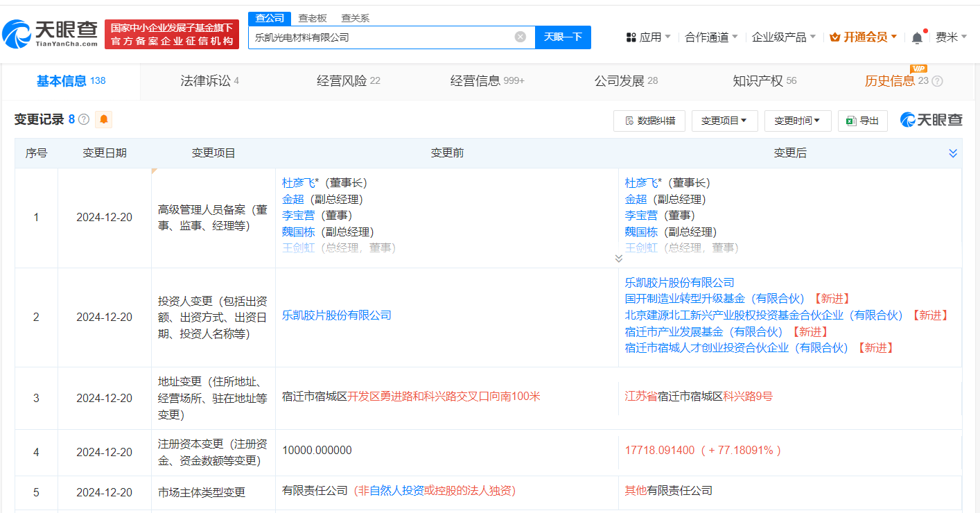Open the 变更项目 filter dropdown
The image size is (980, 513).
pyautogui.click(x=724, y=121)
